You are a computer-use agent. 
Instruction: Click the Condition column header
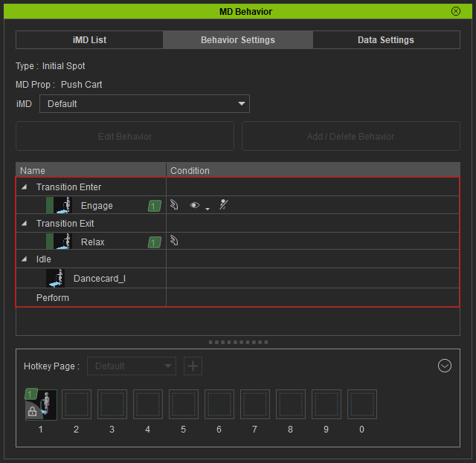(x=313, y=170)
